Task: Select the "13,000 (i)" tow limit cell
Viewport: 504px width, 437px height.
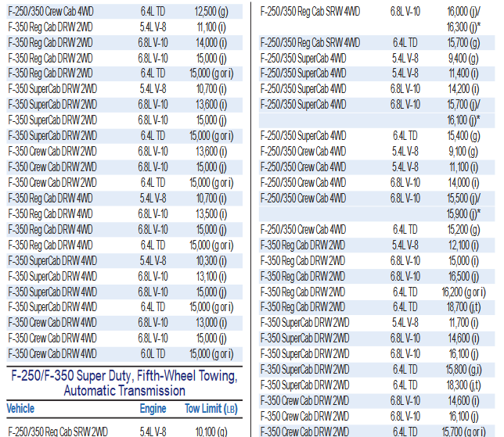Action: [x=211, y=322]
